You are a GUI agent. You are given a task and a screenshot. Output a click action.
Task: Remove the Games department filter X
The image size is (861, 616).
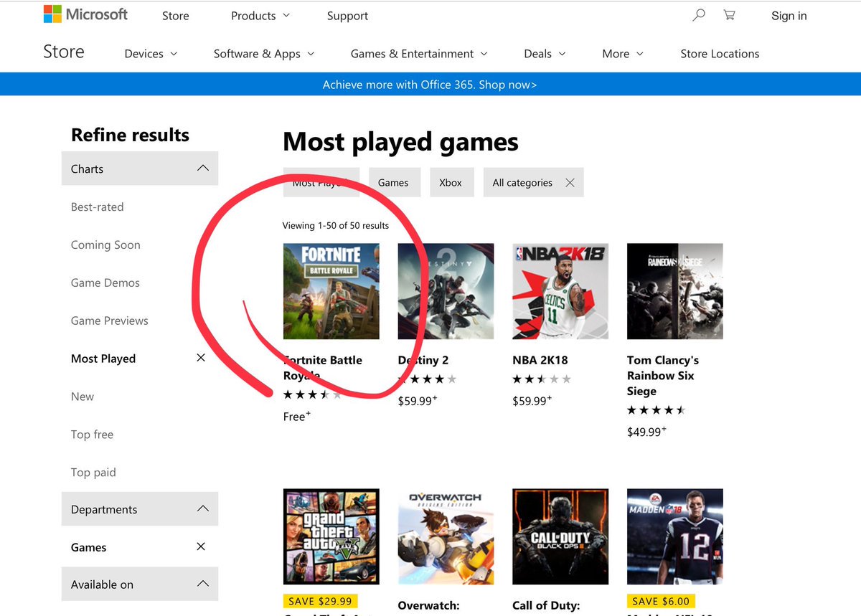tap(201, 546)
